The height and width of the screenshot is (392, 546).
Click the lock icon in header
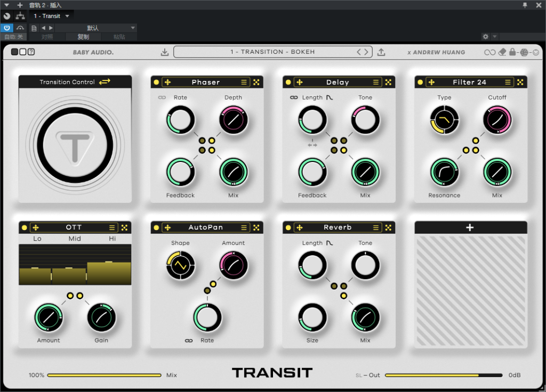pos(512,52)
